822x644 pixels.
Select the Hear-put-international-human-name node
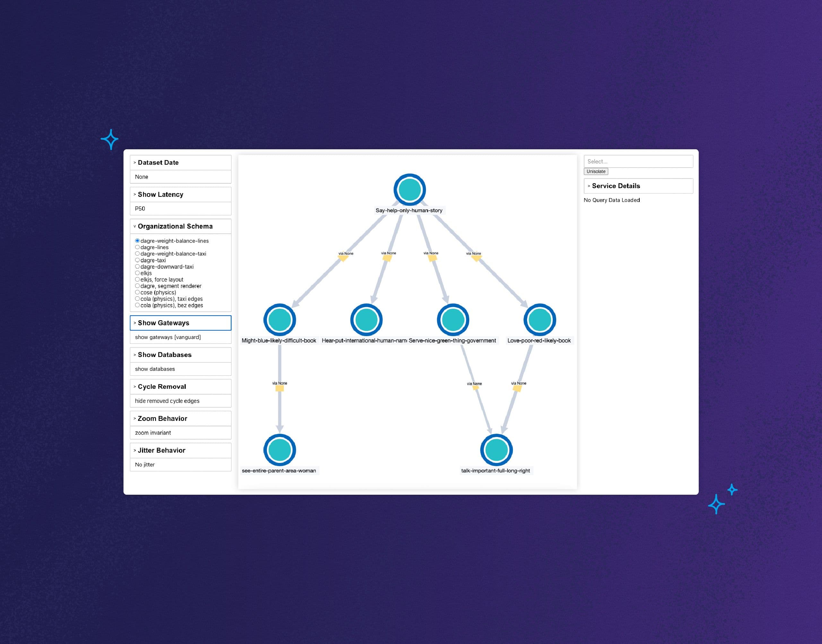click(x=366, y=319)
